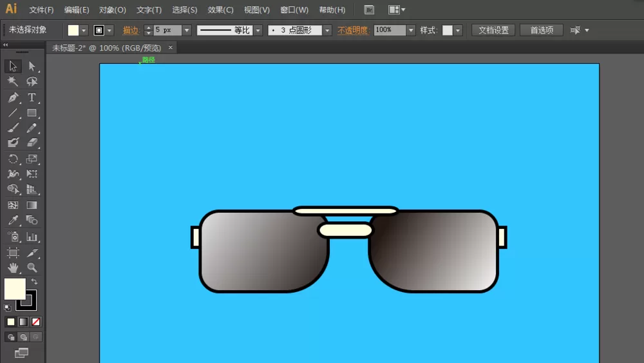Open the 效果(C) menu
This screenshot has width=644, height=363.
pos(220,10)
